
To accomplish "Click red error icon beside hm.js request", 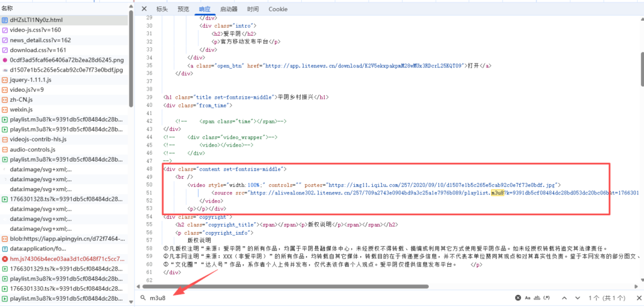I will 5,259.
